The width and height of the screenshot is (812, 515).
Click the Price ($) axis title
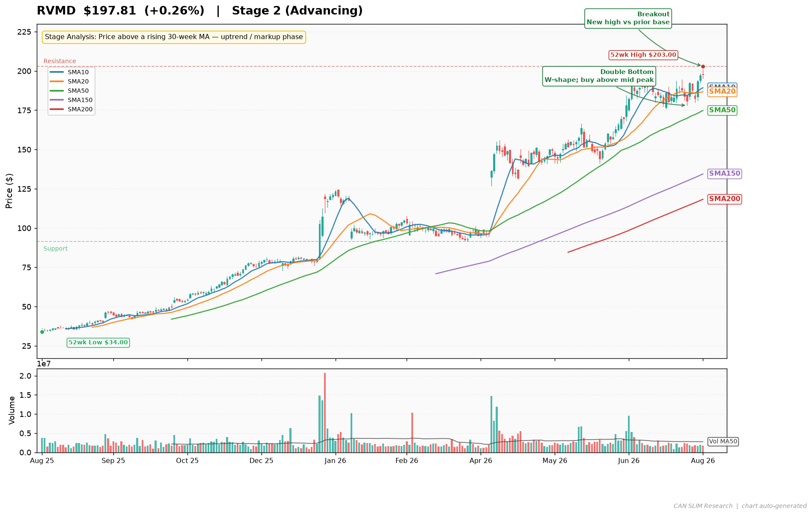click(9, 191)
